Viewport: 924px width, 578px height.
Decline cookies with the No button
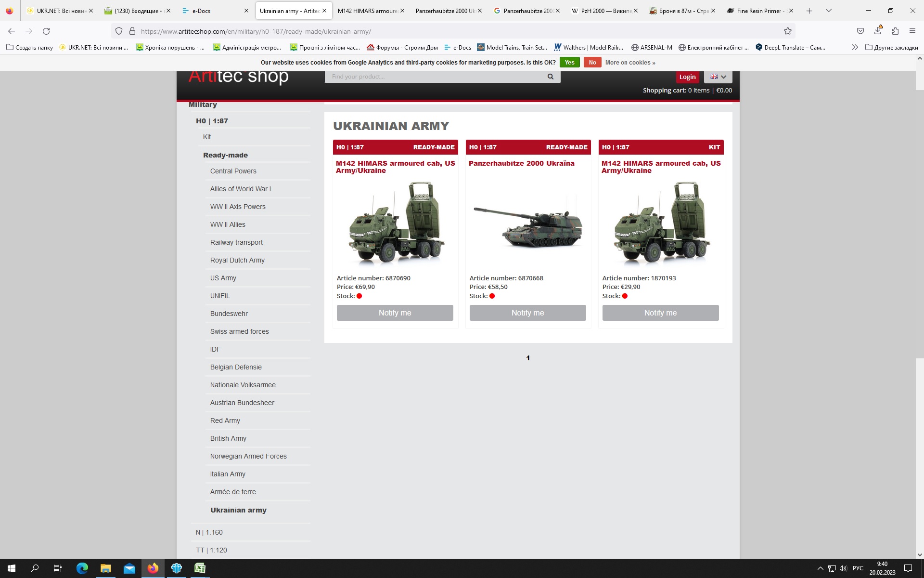coord(592,63)
